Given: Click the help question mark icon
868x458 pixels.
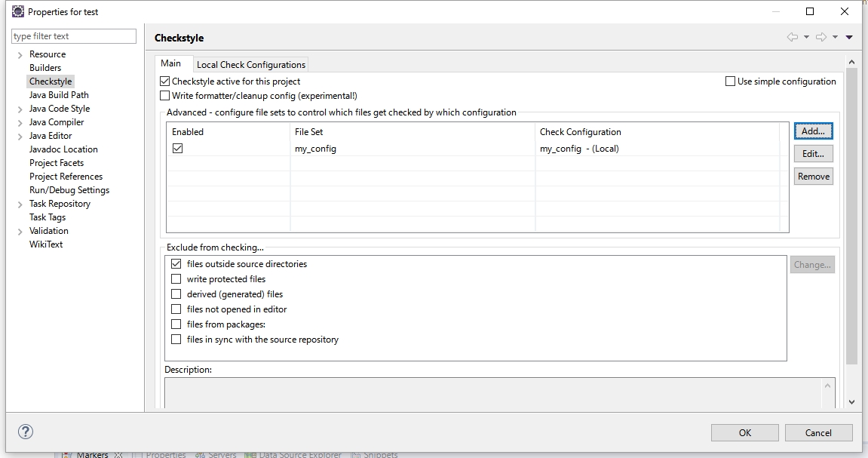Looking at the screenshot, I should (26, 431).
